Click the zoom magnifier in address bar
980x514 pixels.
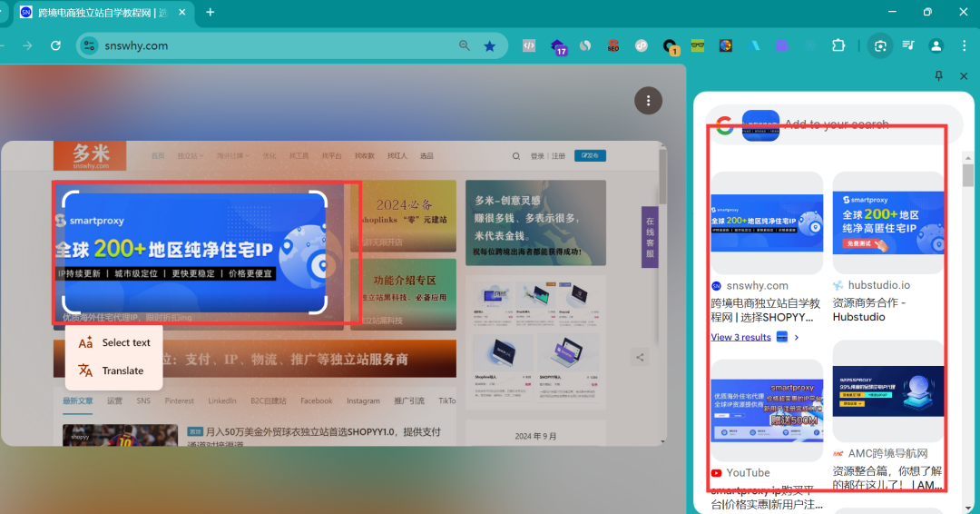[465, 45]
